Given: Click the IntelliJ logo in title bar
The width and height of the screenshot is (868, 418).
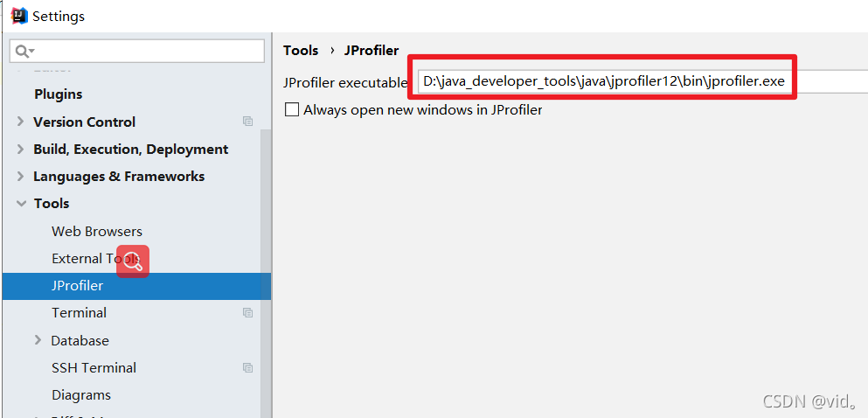Looking at the screenshot, I should [x=19, y=16].
